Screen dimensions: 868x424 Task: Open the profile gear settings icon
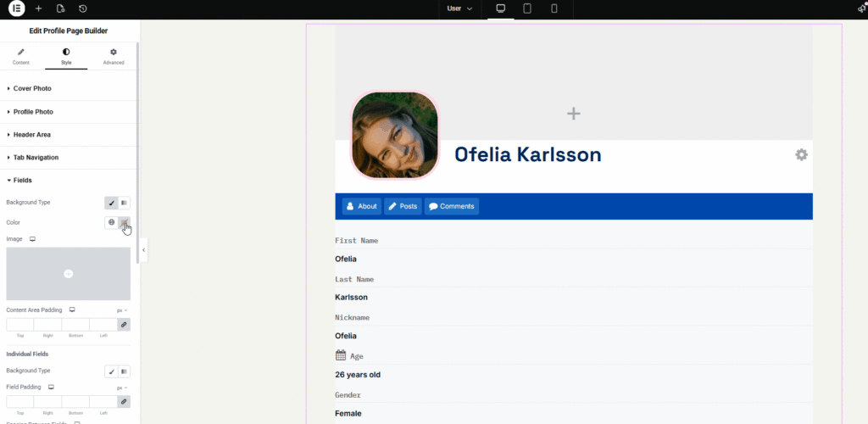[802, 154]
